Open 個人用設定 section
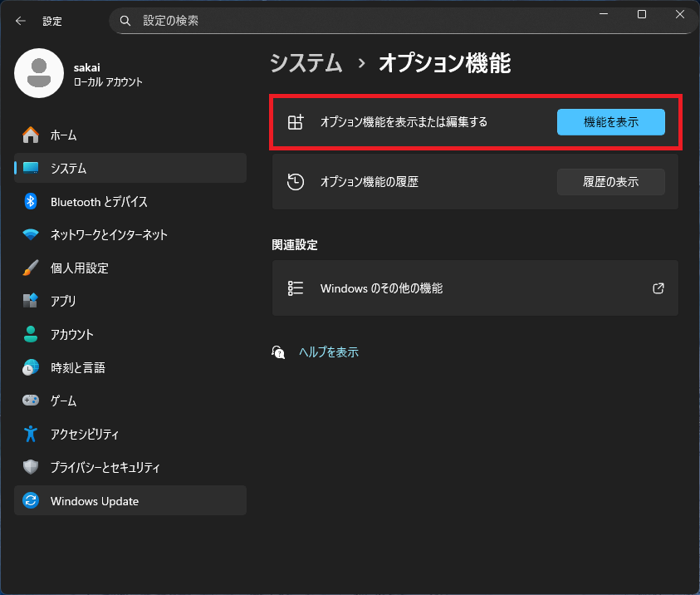Image resolution: width=700 pixels, height=595 pixels. coord(130,268)
